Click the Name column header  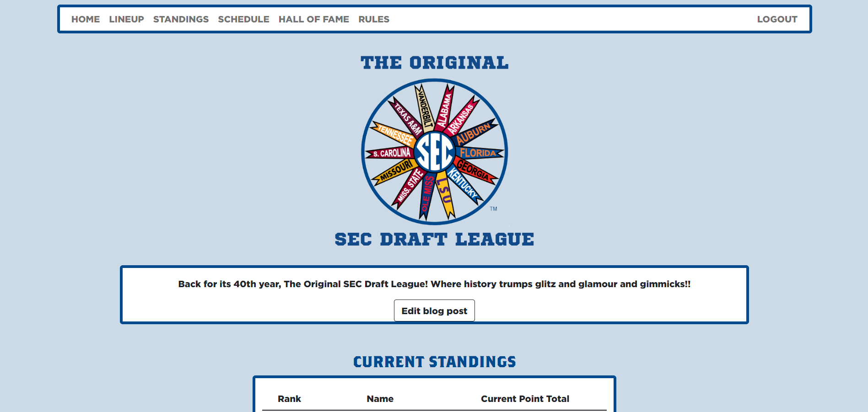tap(380, 399)
